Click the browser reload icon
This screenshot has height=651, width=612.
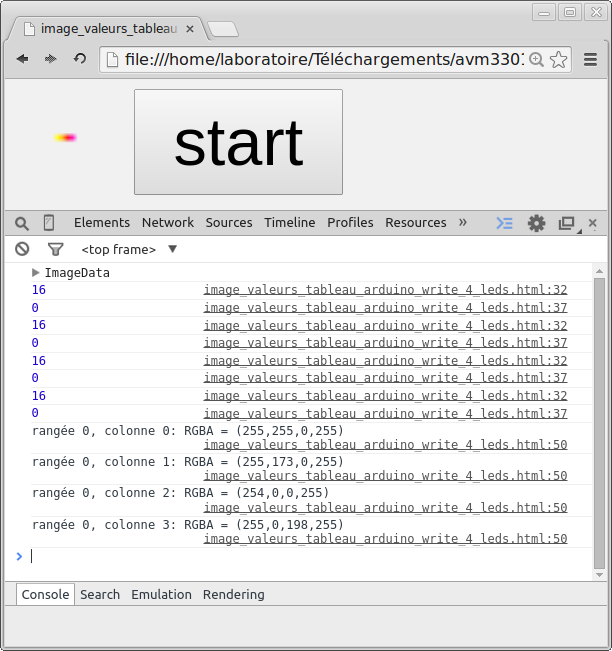point(79,59)
